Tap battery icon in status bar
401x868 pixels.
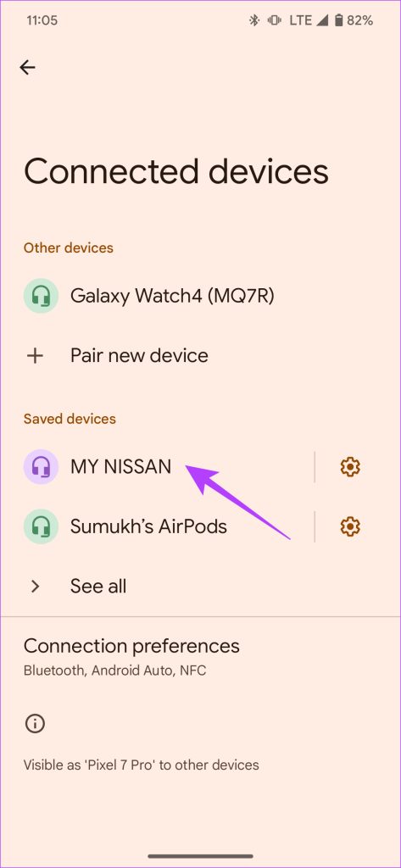[x=338, y=21]
